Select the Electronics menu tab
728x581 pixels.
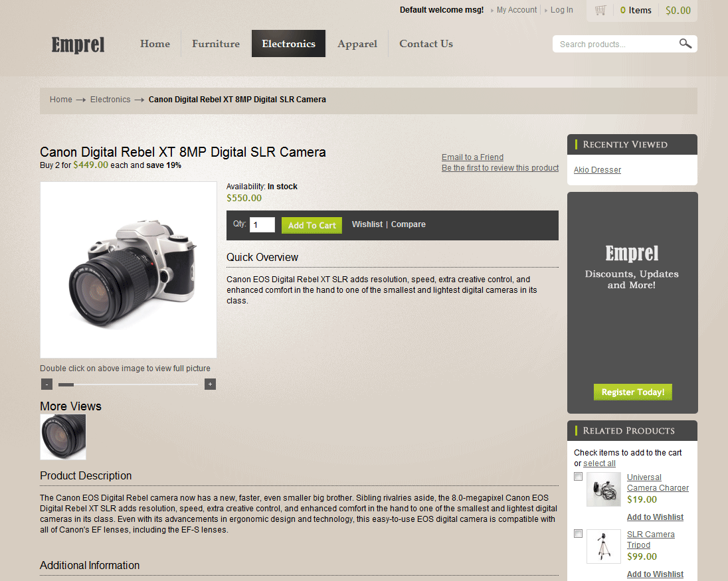coord(288,44)
